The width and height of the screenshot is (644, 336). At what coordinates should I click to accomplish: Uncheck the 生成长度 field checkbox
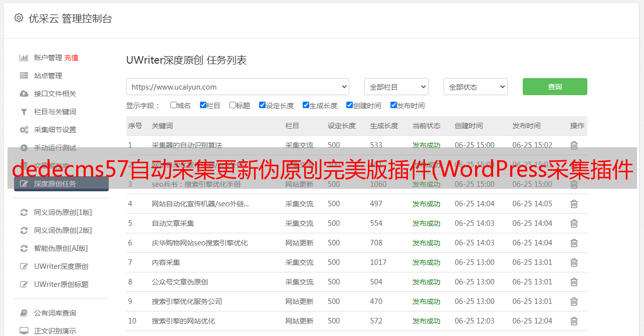point(306,105)
